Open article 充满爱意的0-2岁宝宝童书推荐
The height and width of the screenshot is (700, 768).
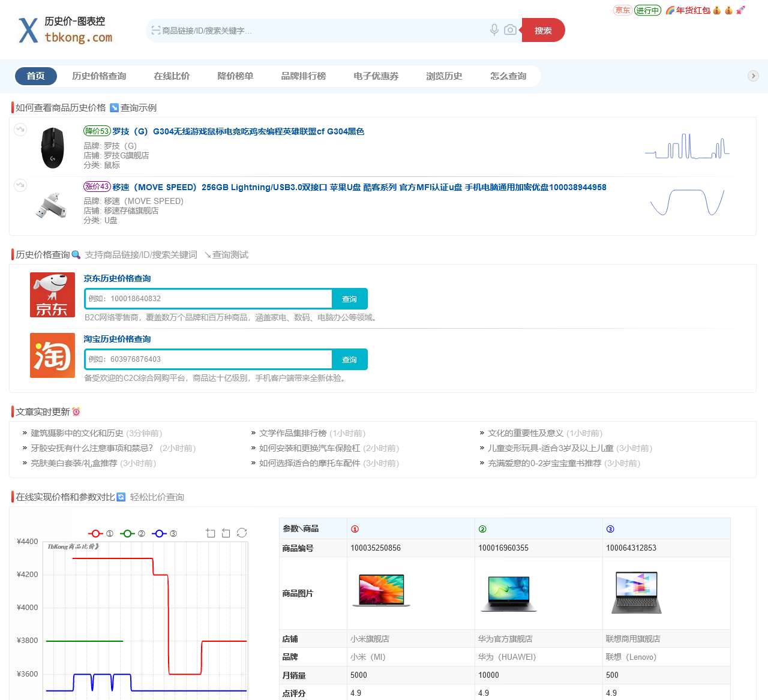[x=544, y=463]
